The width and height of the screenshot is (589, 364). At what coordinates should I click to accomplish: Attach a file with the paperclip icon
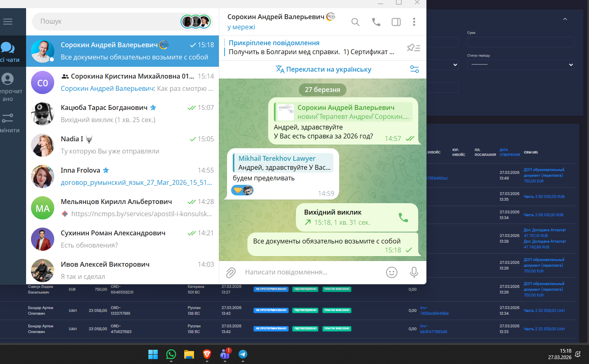point(231,272)
